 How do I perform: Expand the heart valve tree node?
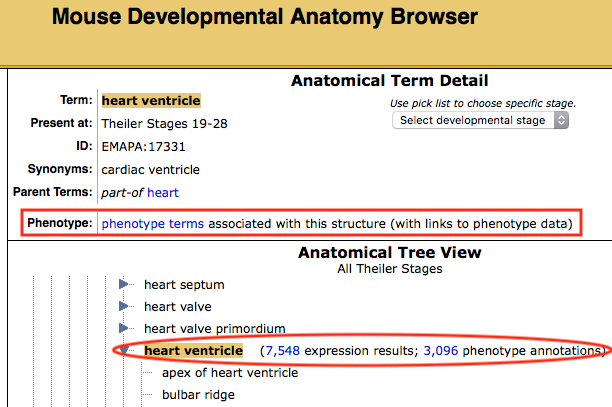click(x=124, y=306)
